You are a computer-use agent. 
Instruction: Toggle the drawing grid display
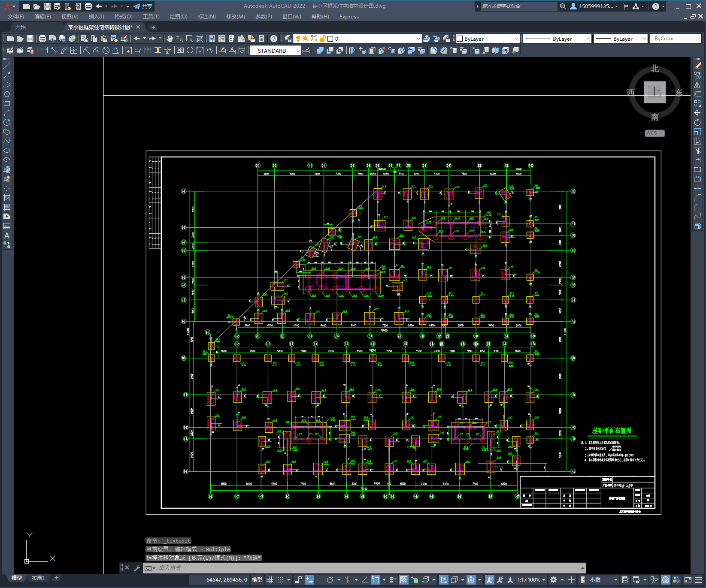270,580
